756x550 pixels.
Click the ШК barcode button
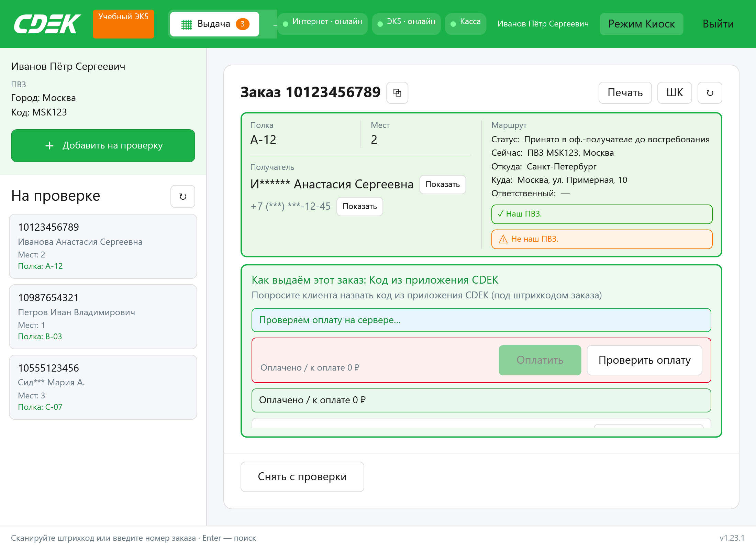click(675, 92)
